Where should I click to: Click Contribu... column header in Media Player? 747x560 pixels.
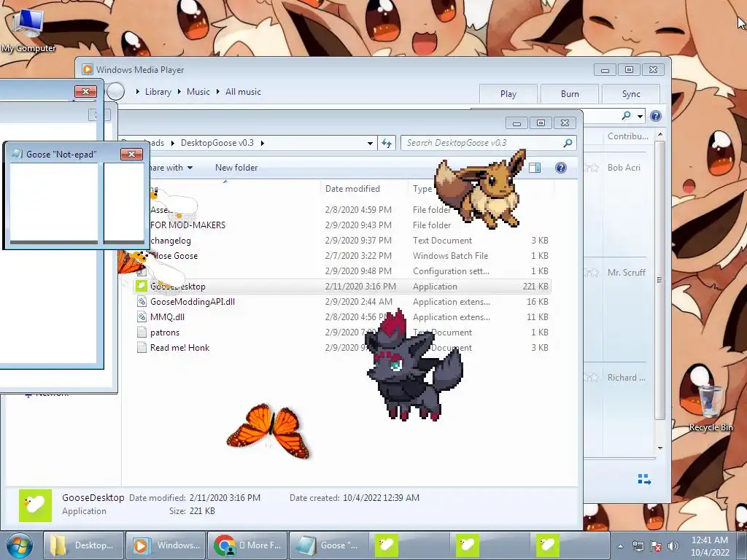pos(627,136)
